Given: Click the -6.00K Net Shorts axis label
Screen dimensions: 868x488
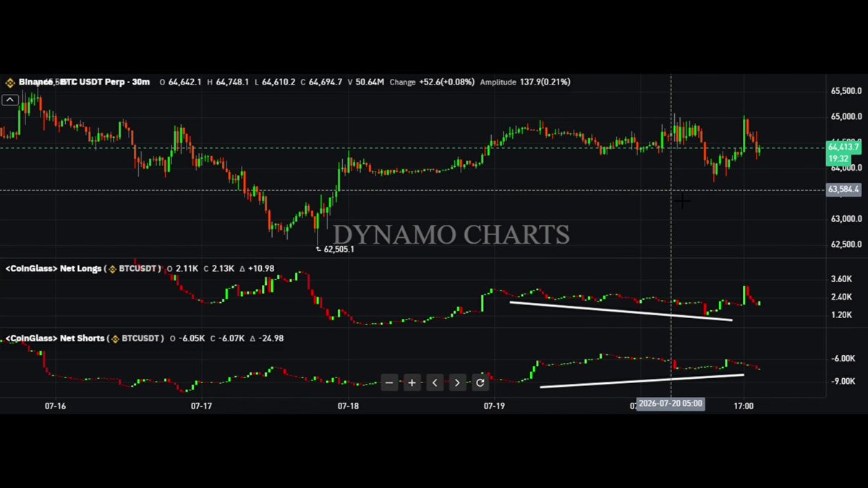Looking at the screenshot, I should click(x=843, y=359).
